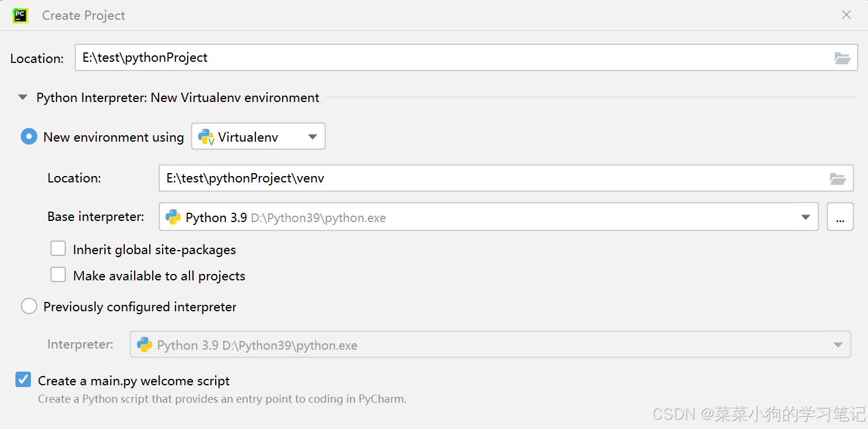
Task: Select New environment using radio button
Action: tap(29, 137)
